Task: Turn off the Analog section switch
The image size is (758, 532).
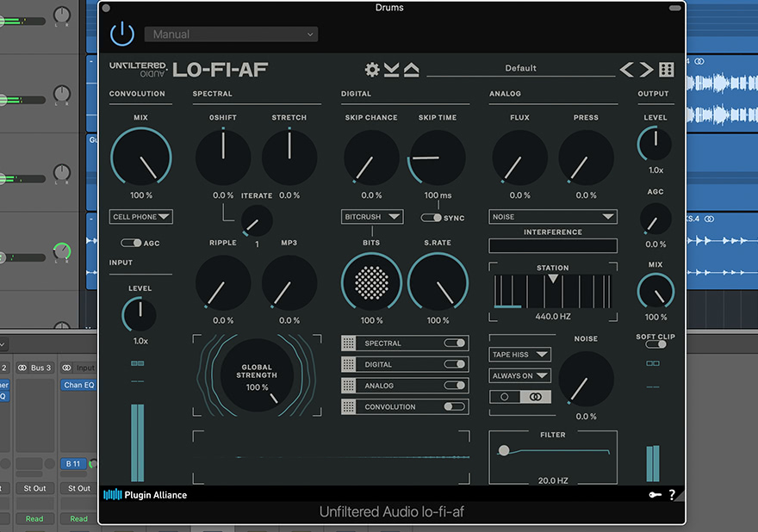Action: click(x=455, y=386)
